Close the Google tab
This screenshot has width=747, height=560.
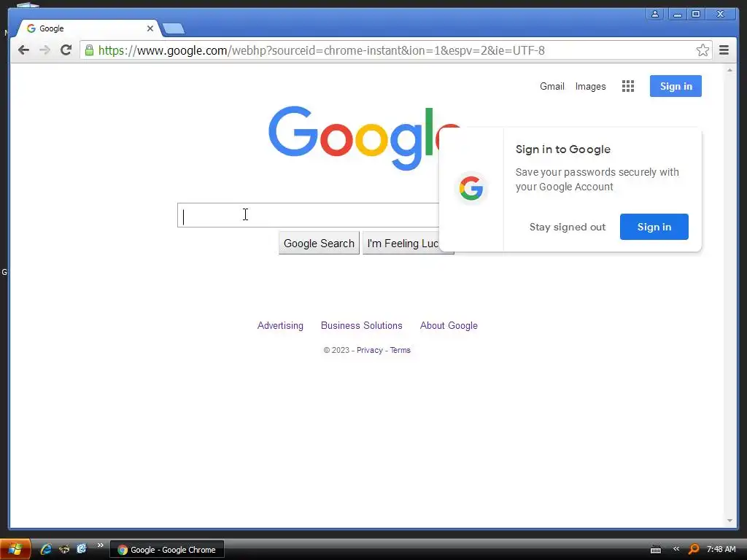150,28
